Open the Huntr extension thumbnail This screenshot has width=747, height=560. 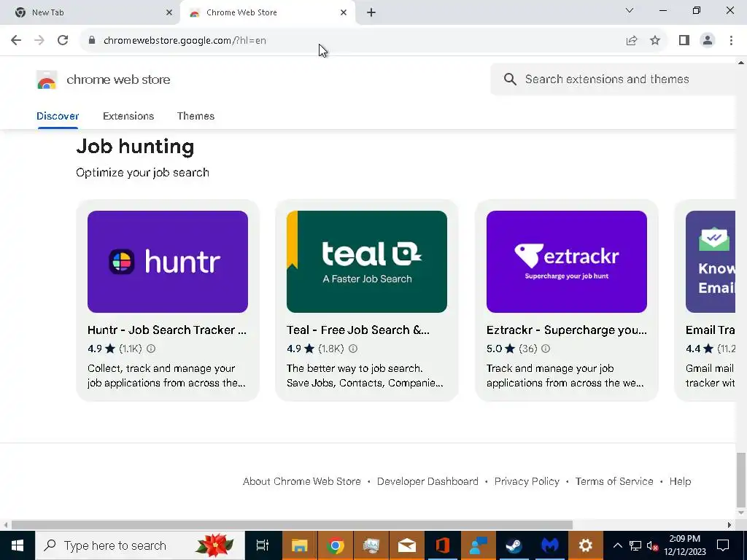[x=168, y=262]
